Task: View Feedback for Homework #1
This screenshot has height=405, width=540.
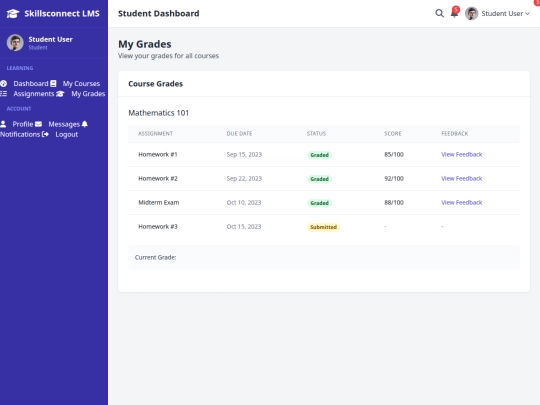Action: click(461, 154)
